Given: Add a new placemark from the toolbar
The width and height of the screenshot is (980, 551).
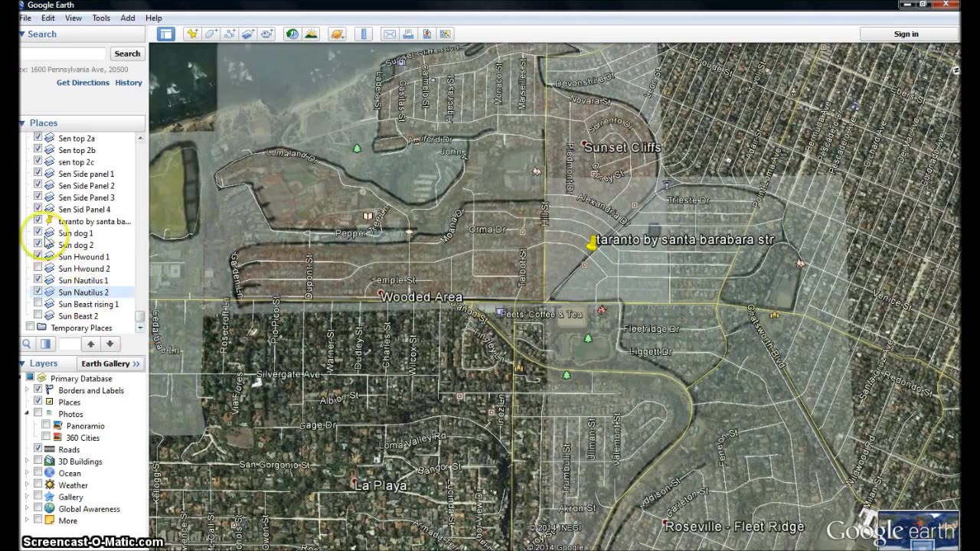Looking at the screenshot, I should click(x=192, y=34).
